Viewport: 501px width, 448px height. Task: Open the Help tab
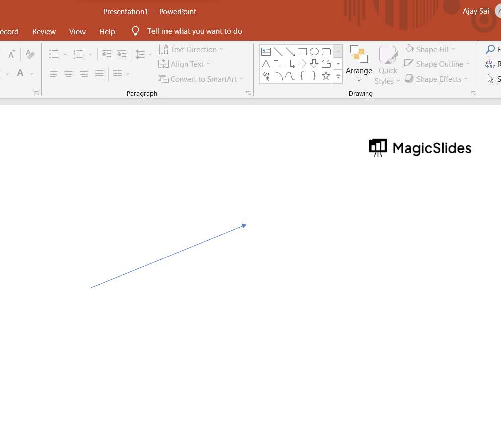pyautogui.click(x=107, y=31)
